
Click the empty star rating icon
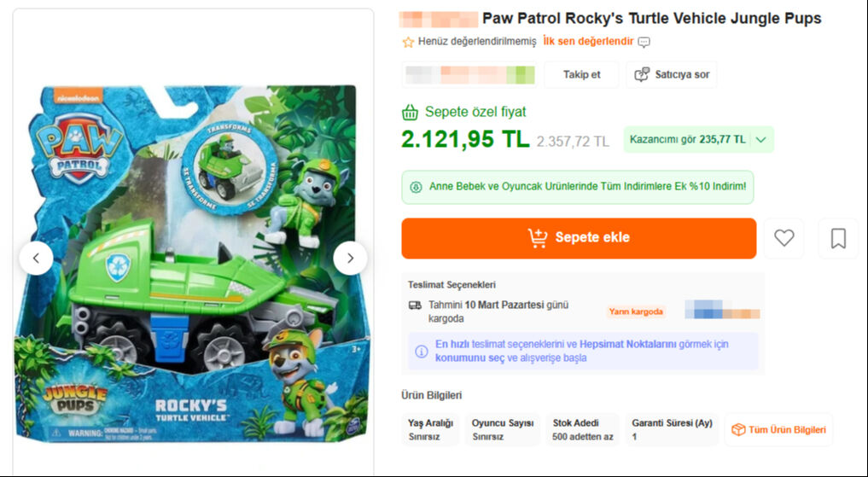tap(408, 42)
